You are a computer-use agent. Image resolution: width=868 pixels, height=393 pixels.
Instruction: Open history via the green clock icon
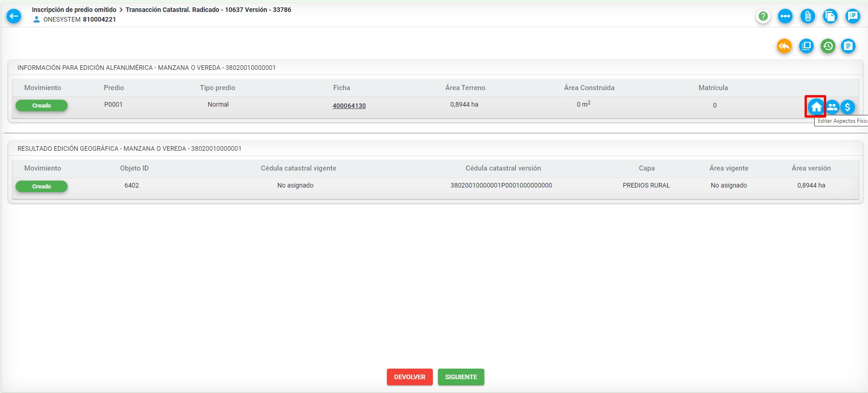[828, 46]
